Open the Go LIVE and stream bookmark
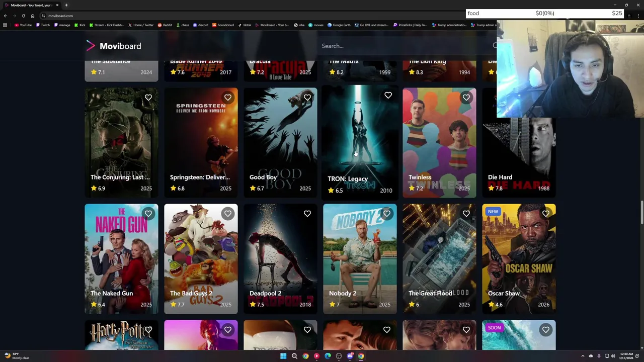The width and height of the screenshot is (644, 362). click(x=372, y=25)
